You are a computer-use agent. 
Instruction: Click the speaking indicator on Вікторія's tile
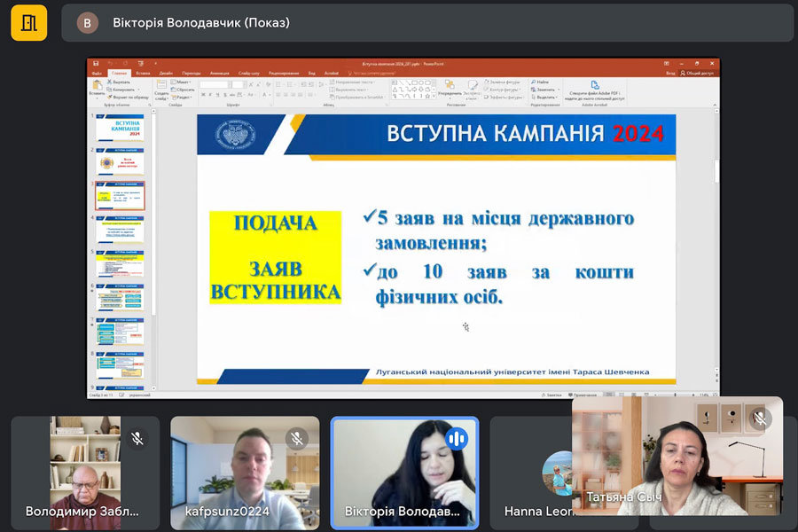pyautogui.click(x=457, y=438)
